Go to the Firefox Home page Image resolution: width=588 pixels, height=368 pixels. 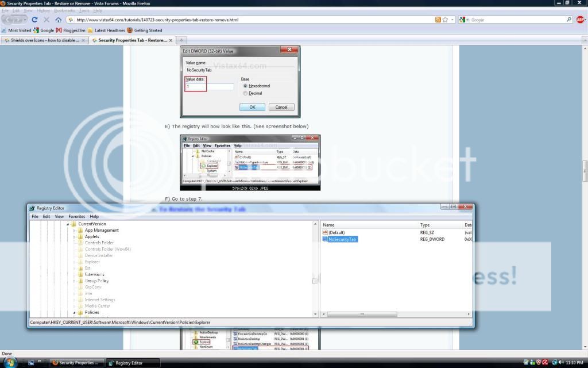click(58, 20)
